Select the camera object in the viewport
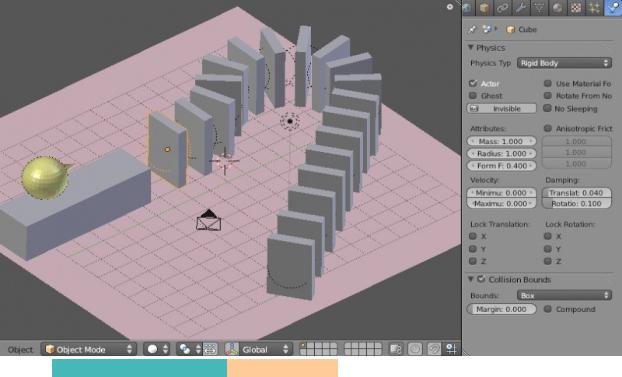This screenshot has height=377, width=622. [209, 220]
